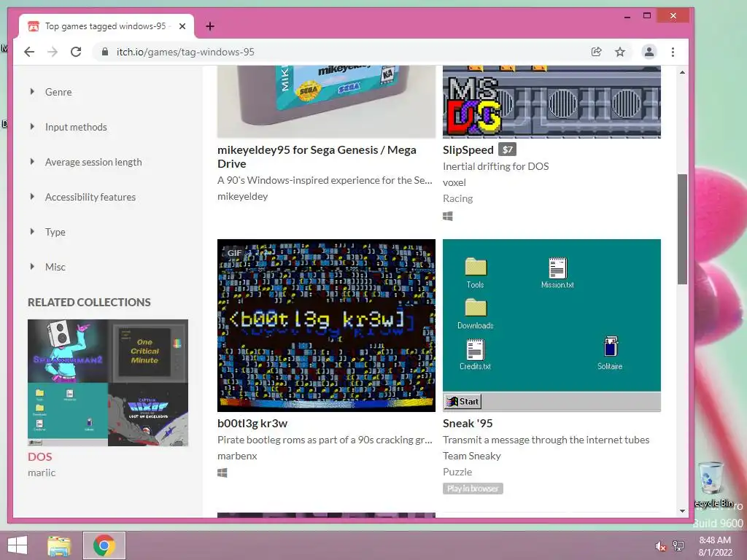The width and height of the screenshot is (747, 560).
Task: Open the b00tl3g kr3w GIF thumbnail
Action: (326, 325)
